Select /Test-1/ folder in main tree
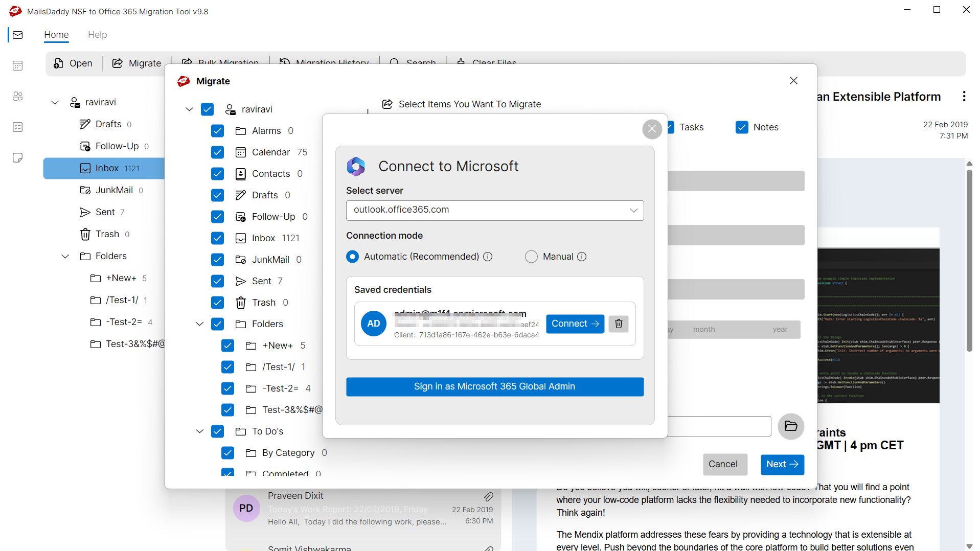 [x=119, y=300]
